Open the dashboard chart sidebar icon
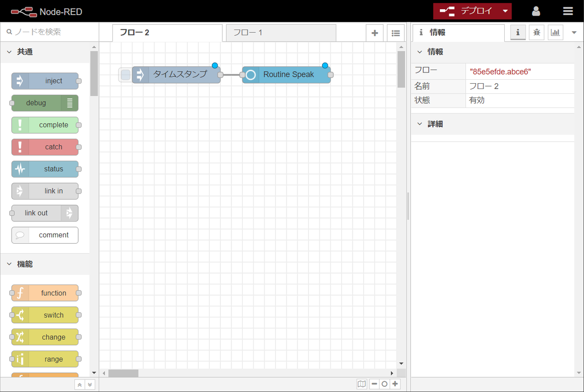Image resolution: width=584 pixels, height=392 pixels. [x=555, y=33]
